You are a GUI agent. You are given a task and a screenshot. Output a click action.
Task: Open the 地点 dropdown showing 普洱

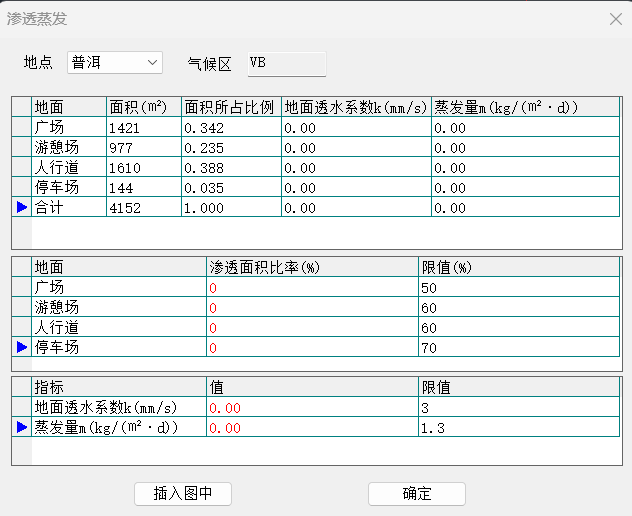[114, 63]
